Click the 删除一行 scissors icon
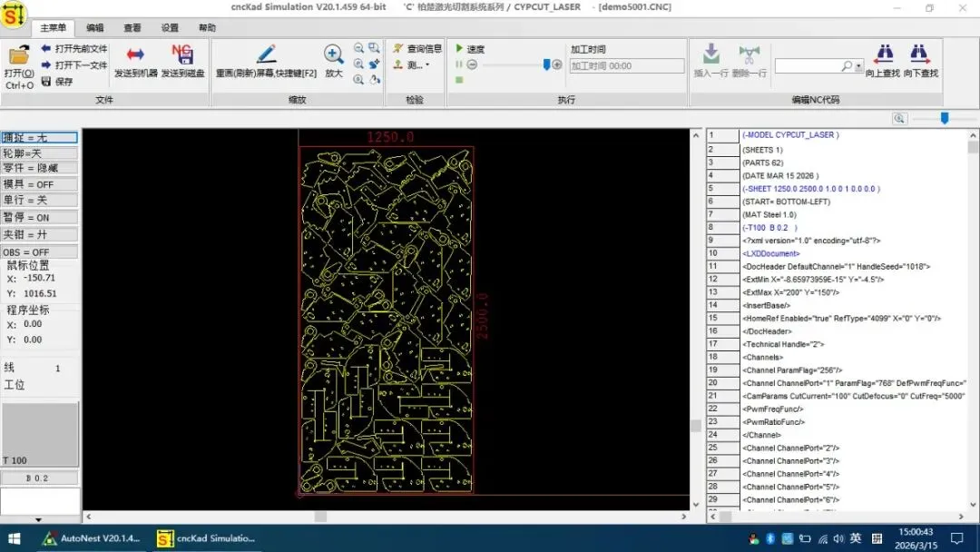This screenshot has width=980, height=552. 749,54
